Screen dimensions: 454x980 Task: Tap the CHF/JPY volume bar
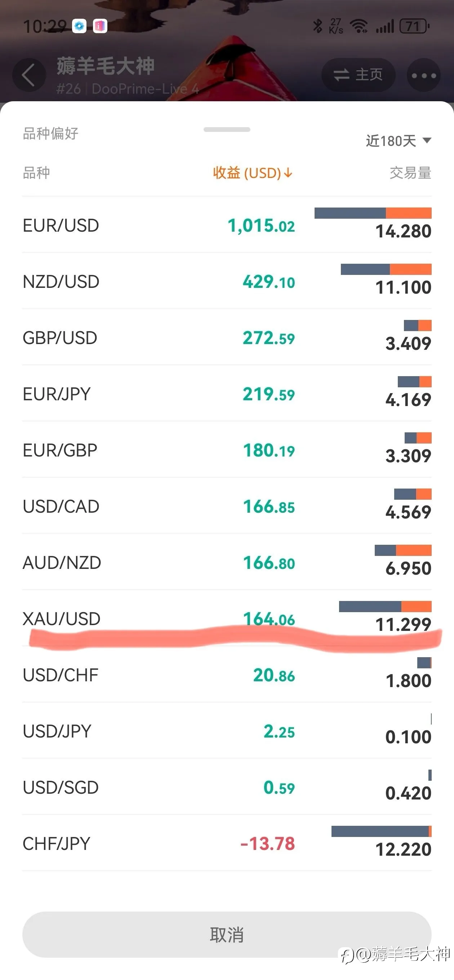tap(381, 831)
